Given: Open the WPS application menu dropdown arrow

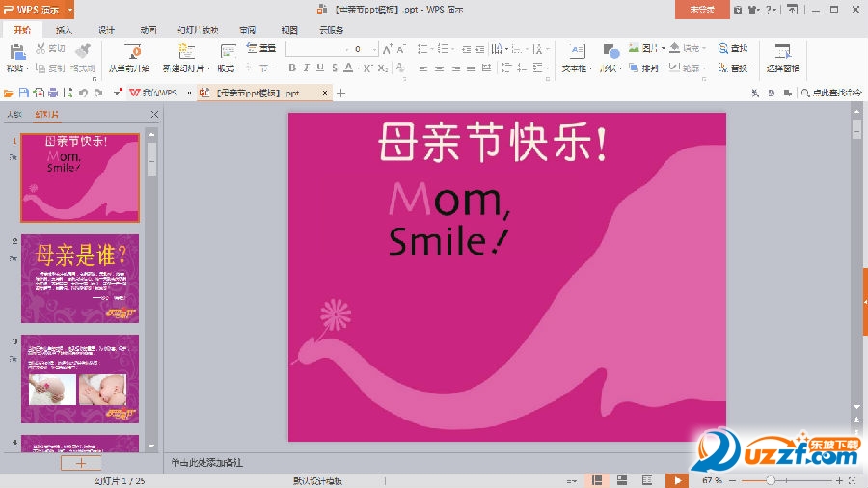Looking at the screenshot, I should [x=70, y=10].
